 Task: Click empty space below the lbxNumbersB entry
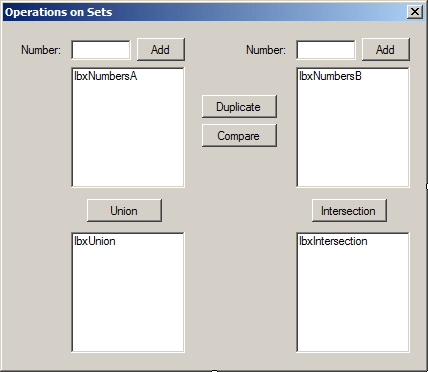pyautogui.click(x=353, y=133)
